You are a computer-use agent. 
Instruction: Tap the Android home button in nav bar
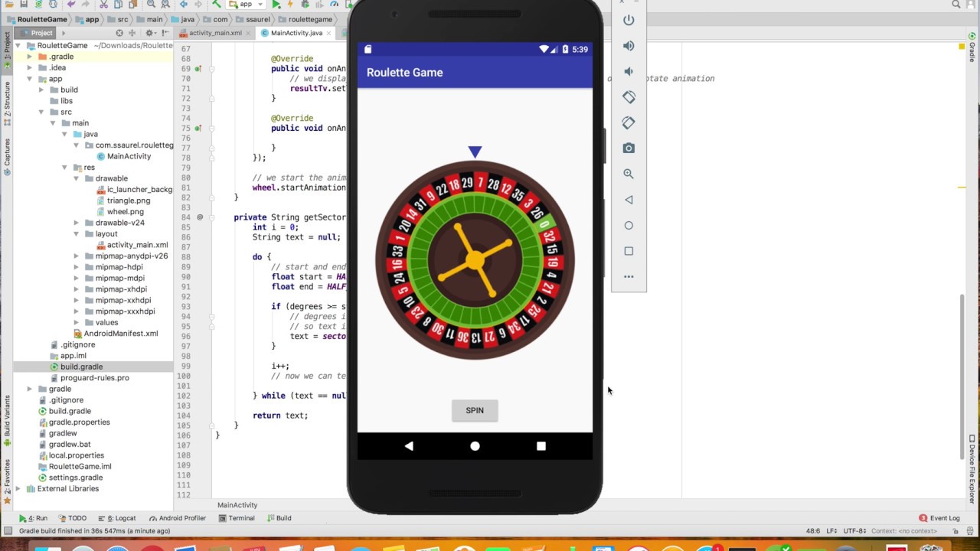tap(475, 446)
